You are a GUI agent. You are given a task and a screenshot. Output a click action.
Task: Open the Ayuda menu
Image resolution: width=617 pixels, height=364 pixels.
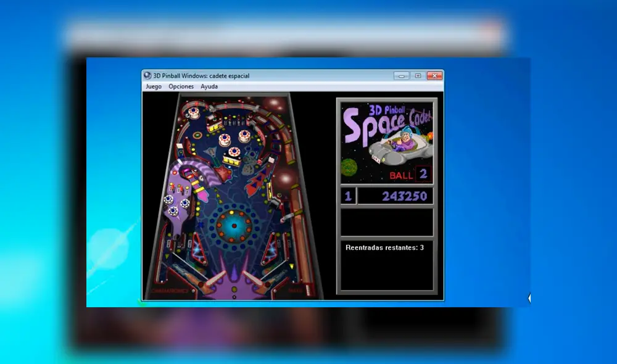click(209, 86)
